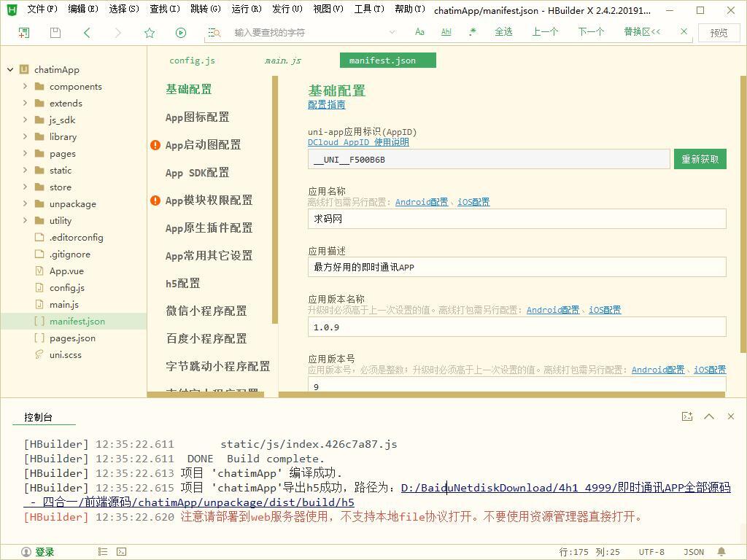747x560 pixels.
Task: Open search history dropdown arrow
Action: 392,32
